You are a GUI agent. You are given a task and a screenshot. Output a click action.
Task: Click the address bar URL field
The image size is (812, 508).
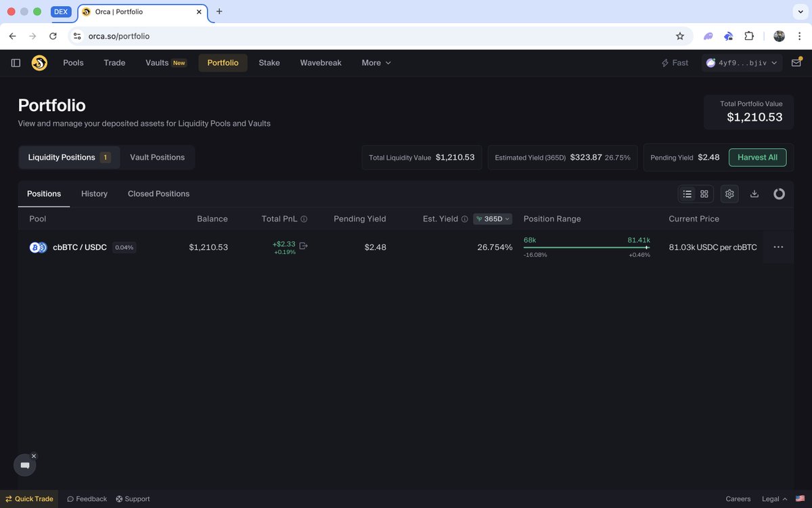click(379, 36)
